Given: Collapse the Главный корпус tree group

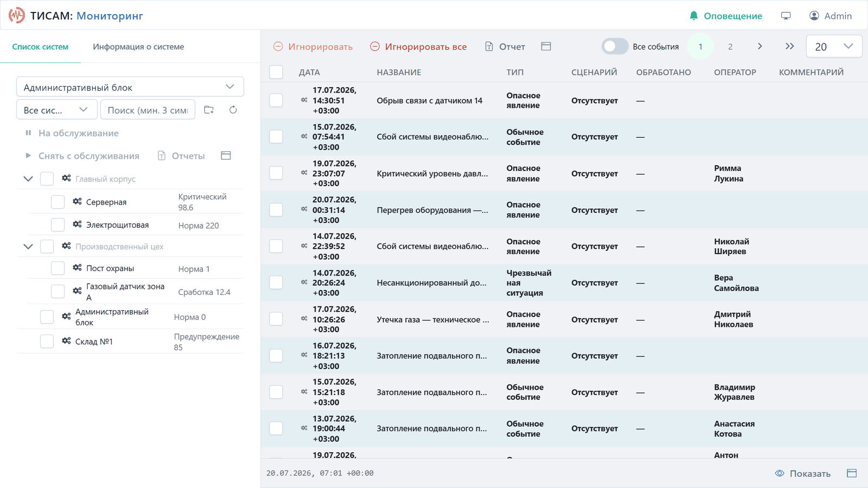Looking at the screenshot, I should coord(28,178).
